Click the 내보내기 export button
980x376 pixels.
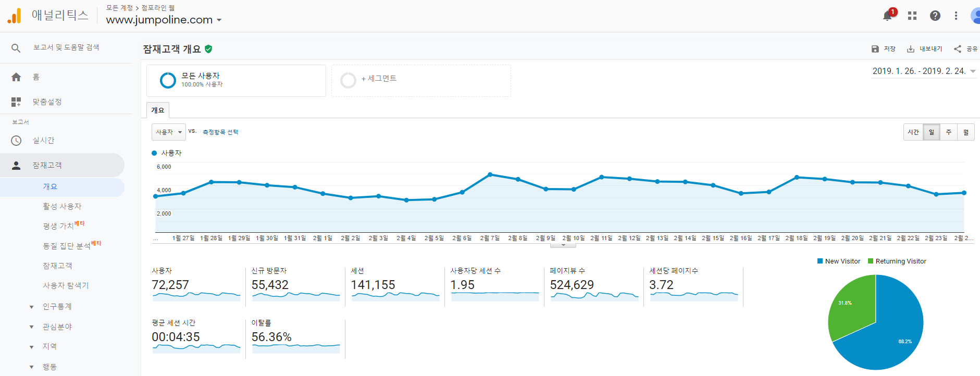coord(925,49)
